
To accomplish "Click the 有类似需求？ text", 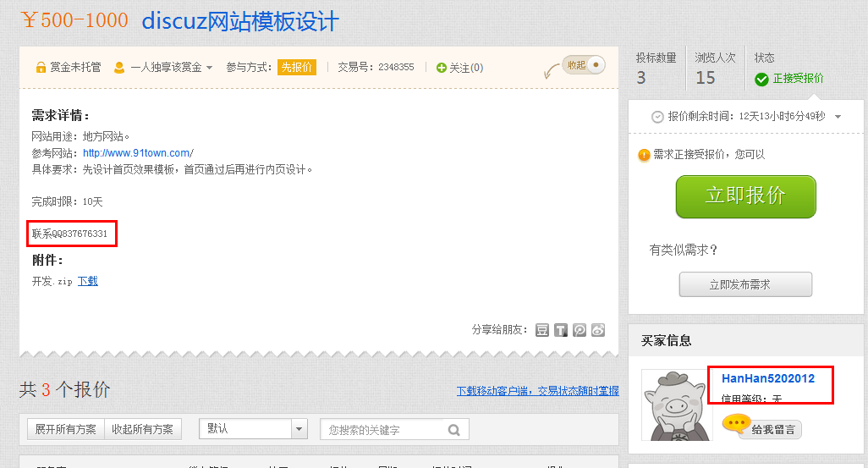I will pos(684,251).
